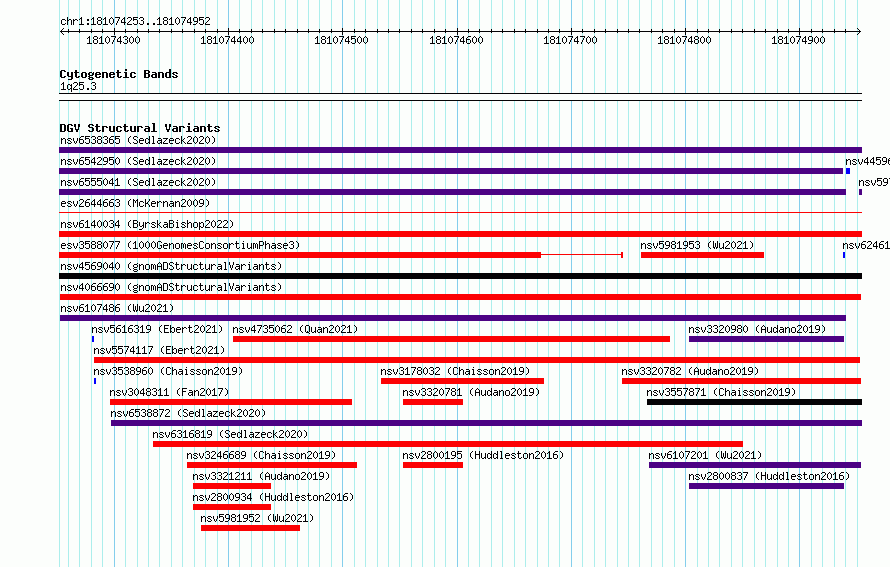The width and height of the screenshot is (890, 567).
Task: Click the nsv6538365 (Sedlazeck2020) variant label
Action: click(x=138, y=140)
